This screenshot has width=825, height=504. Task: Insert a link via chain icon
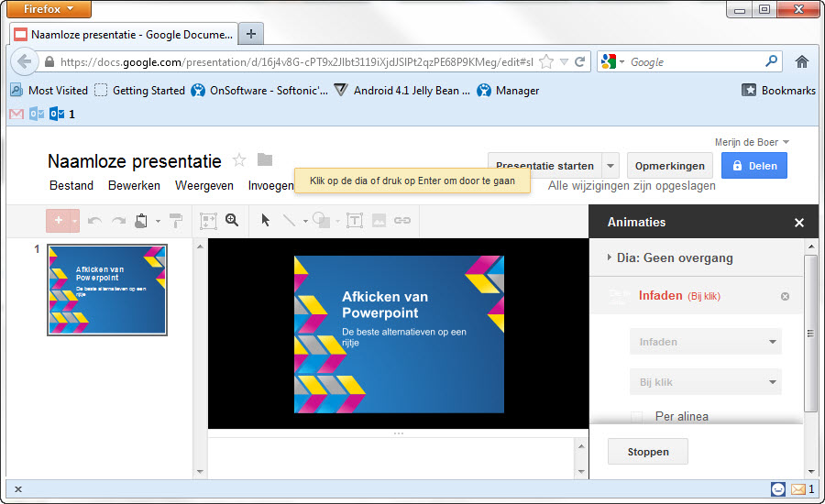tap(402, 221)
